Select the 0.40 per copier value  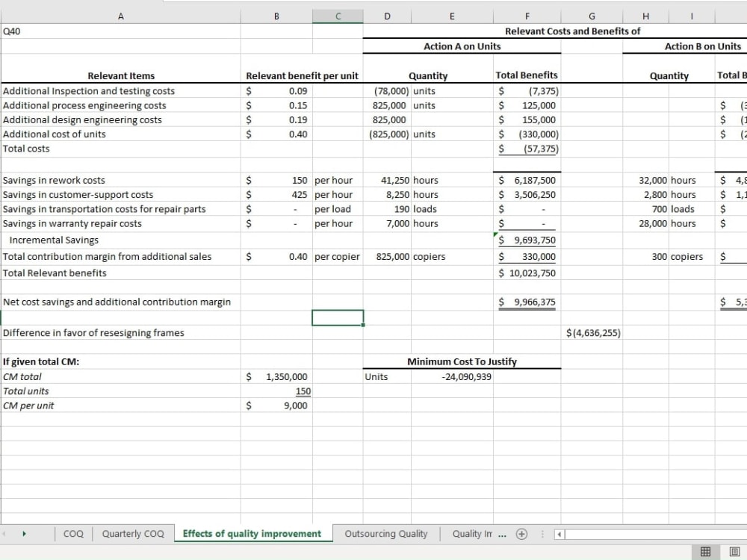(276, 256)
